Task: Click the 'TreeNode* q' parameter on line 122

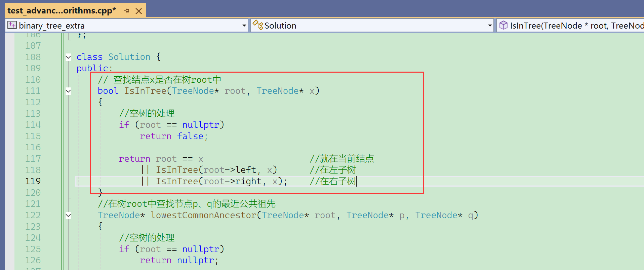Action: pos(444,215)
